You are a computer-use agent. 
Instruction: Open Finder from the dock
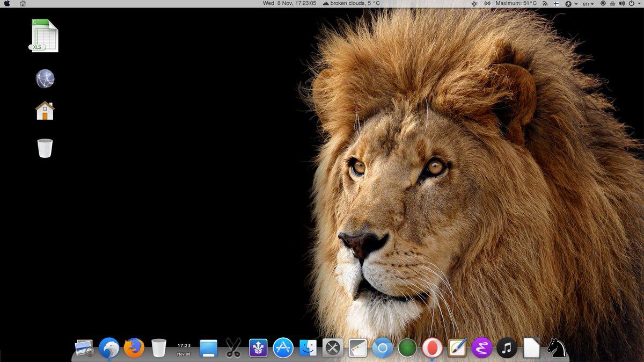pyautogui.click(x=308, y=348)
